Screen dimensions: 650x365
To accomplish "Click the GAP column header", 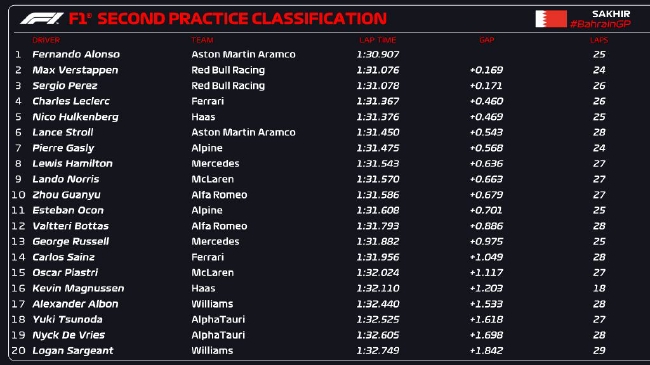I will (487, 40).
